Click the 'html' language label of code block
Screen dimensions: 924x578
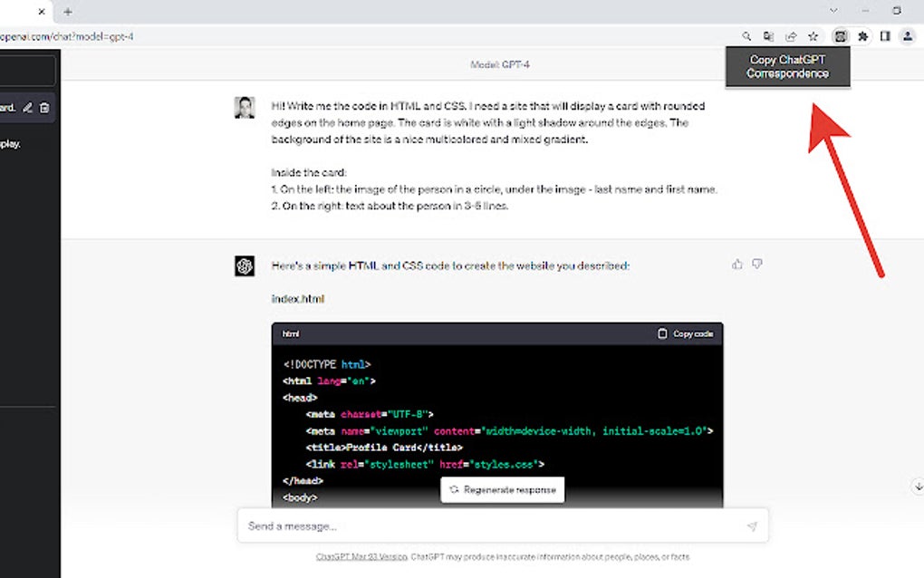(291, 333)
